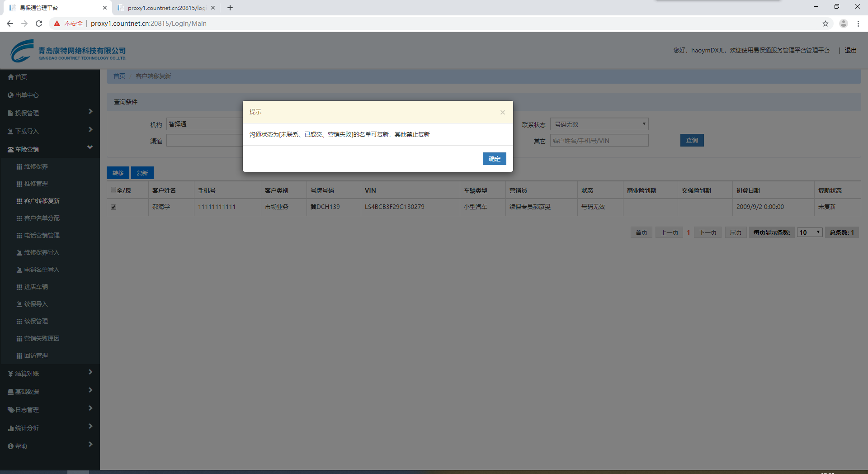
Task: Open the 每页显示条数 dropdown showing 10
Action: [809, 232]
